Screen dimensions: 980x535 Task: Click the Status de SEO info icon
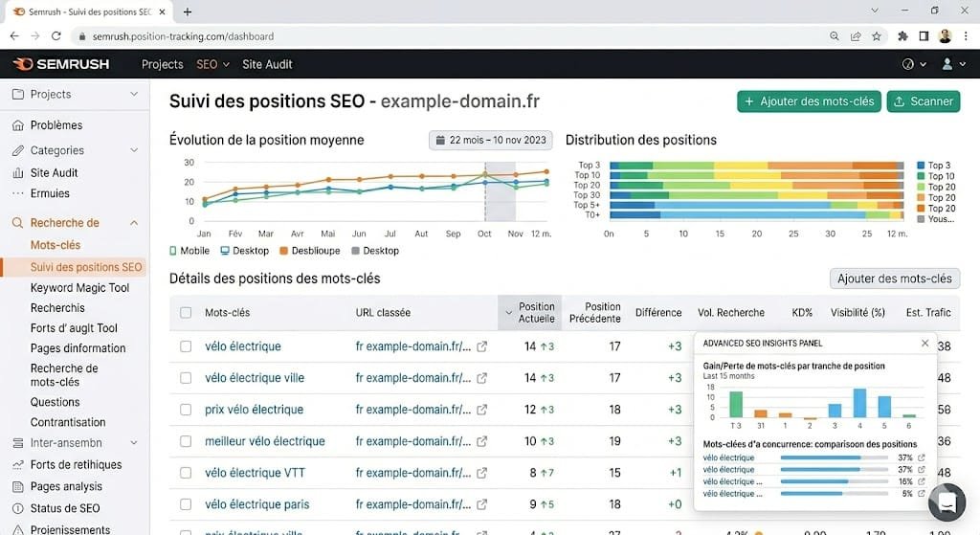(18, 508)
